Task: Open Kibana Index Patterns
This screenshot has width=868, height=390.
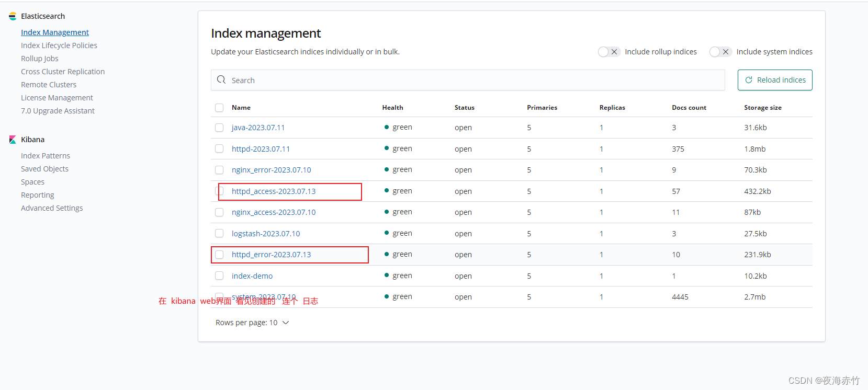Action: click(x=46, y=156)
